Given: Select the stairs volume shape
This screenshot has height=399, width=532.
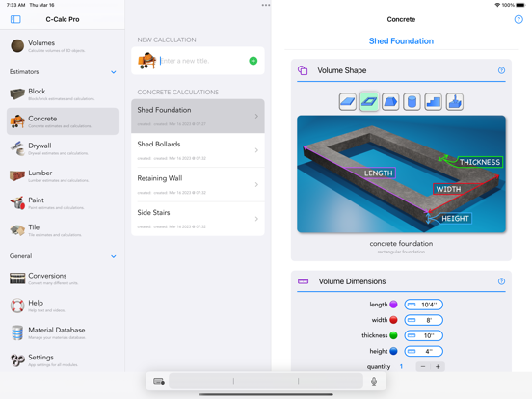Looking at the screenshot, I should tap(434, 101).
